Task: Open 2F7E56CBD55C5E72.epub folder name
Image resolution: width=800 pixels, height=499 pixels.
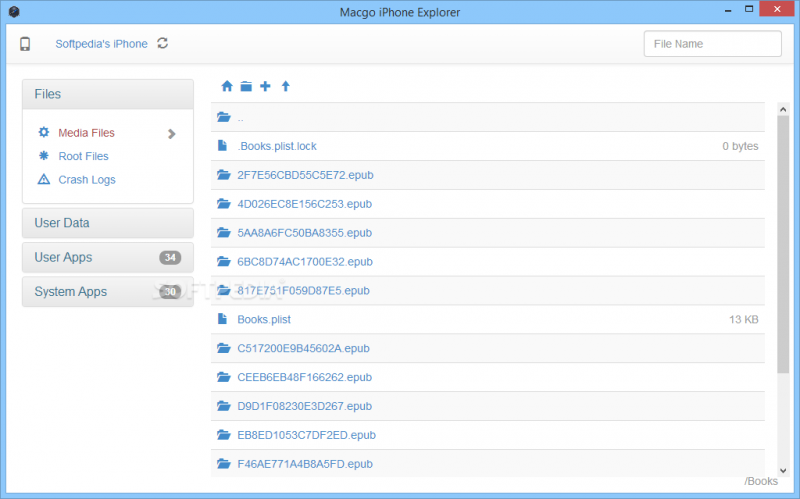Action: tap(305, 175)
